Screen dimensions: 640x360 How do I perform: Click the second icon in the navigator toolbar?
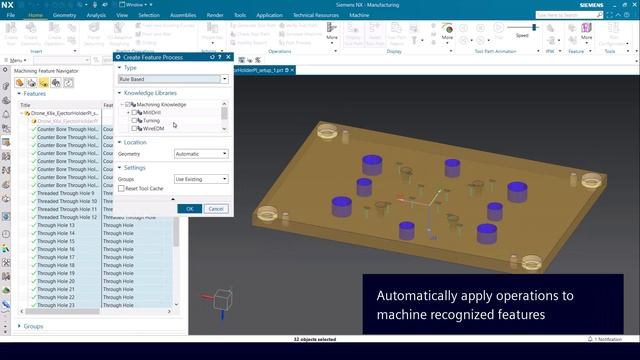(31, 83)
